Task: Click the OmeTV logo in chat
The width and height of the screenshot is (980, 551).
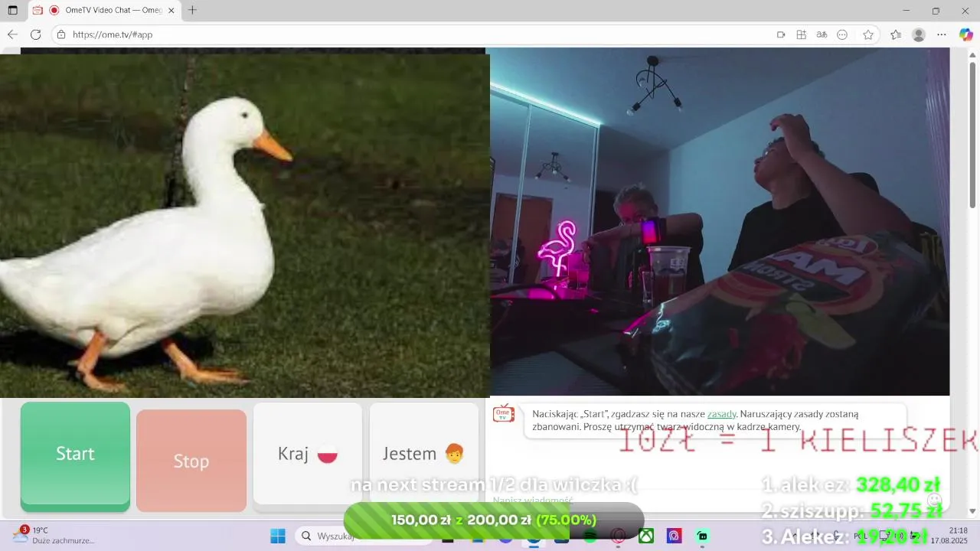Action: click(503, 413)
